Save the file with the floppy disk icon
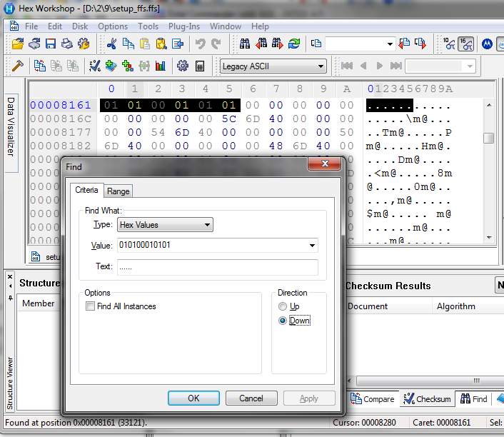Viewport: 504px width, 437px height. [x=51, y=44]
